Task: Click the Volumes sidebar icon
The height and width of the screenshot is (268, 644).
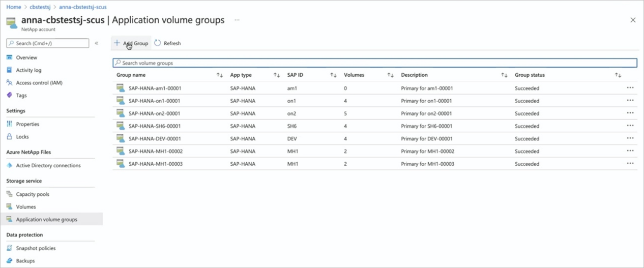Action: 10,206
